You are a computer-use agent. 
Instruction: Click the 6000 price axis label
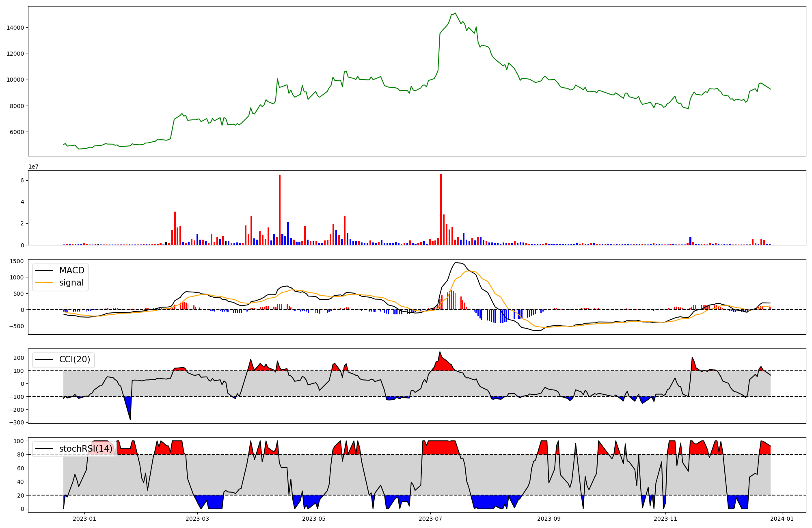[x=17, y=132]
